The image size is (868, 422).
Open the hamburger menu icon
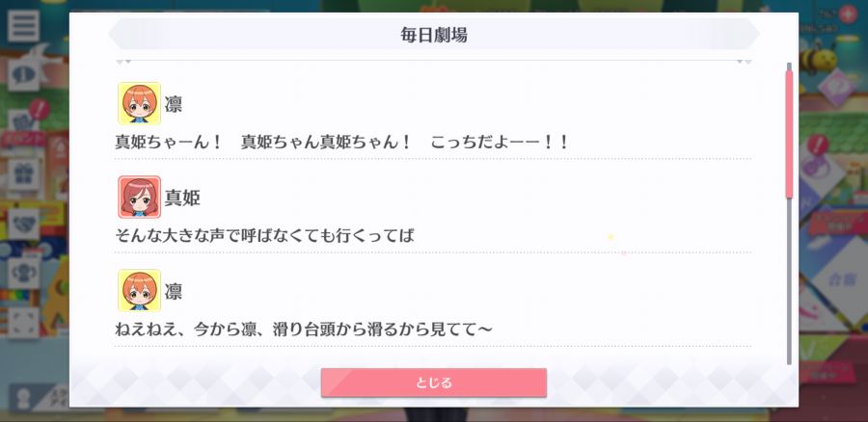(x=23, y=26)
